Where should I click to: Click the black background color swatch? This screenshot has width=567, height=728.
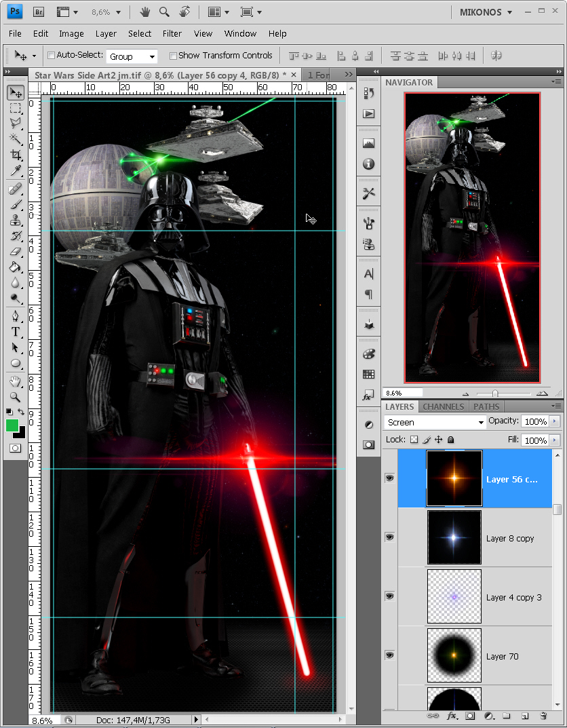pos(21,434)
